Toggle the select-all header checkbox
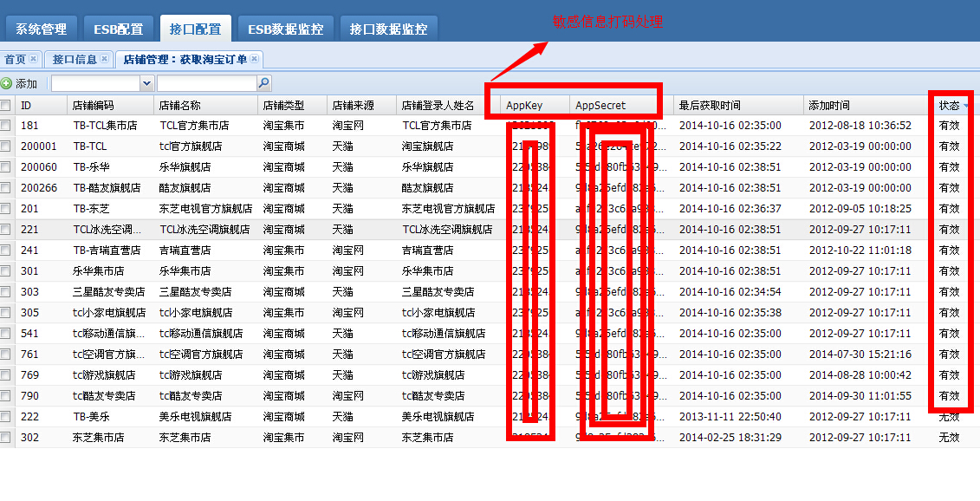The width and height of the screenshot is (980, 501). coord(5,105)
